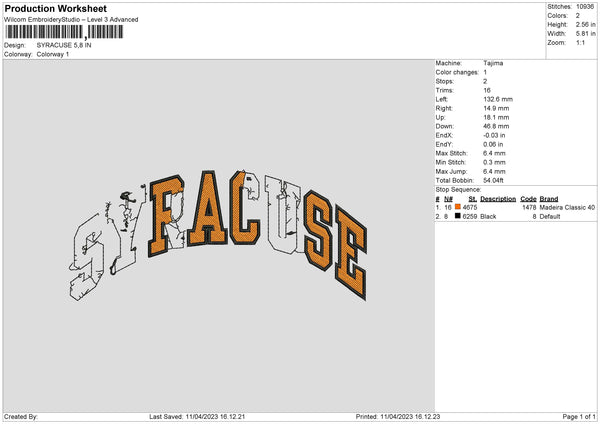This screenshot has height=424, width=600.
Task: Click the Zoom value 1:1
Action: pos(580,42)
